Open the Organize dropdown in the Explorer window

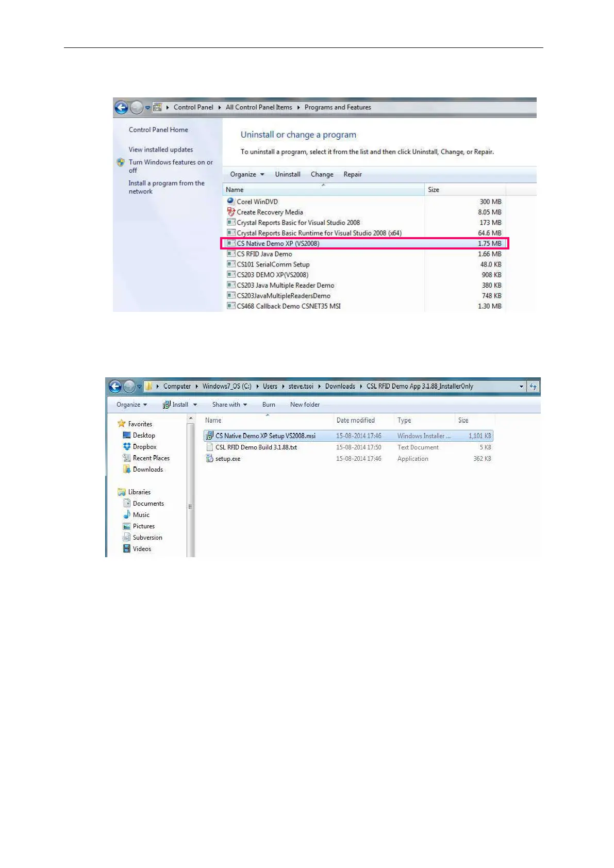132,405
